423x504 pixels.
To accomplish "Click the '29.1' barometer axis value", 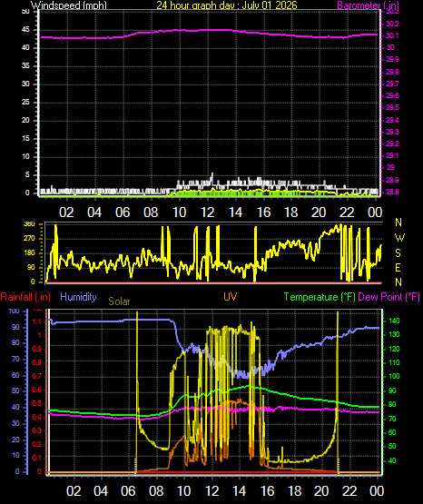I will pyautogui.click(x=392, y=155).
